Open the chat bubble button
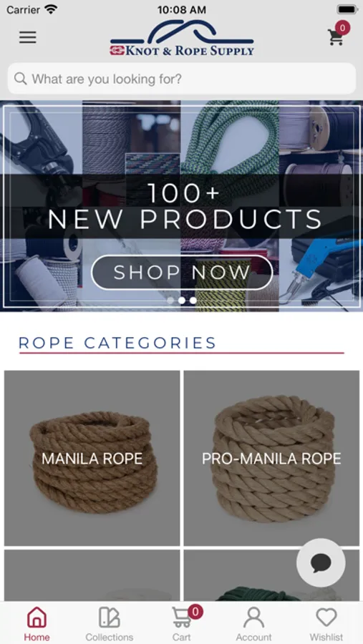The height and width of the screenshot is (644, 363). [x=321, y=562]
